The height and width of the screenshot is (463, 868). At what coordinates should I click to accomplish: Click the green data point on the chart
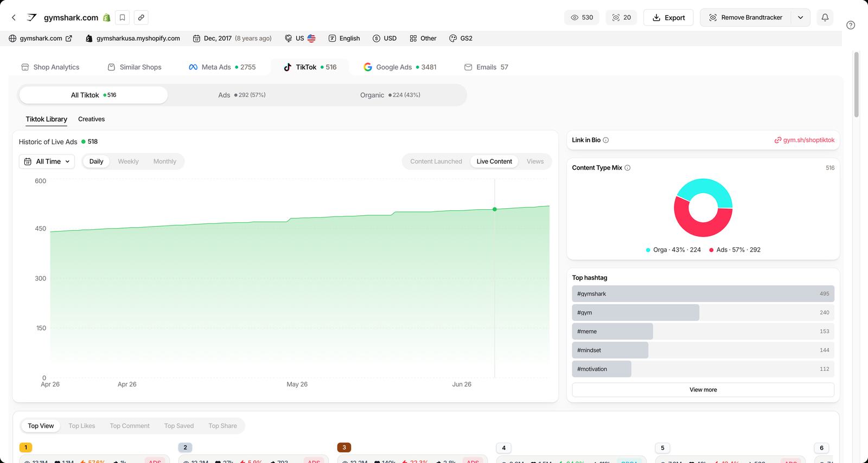point(495,209)
